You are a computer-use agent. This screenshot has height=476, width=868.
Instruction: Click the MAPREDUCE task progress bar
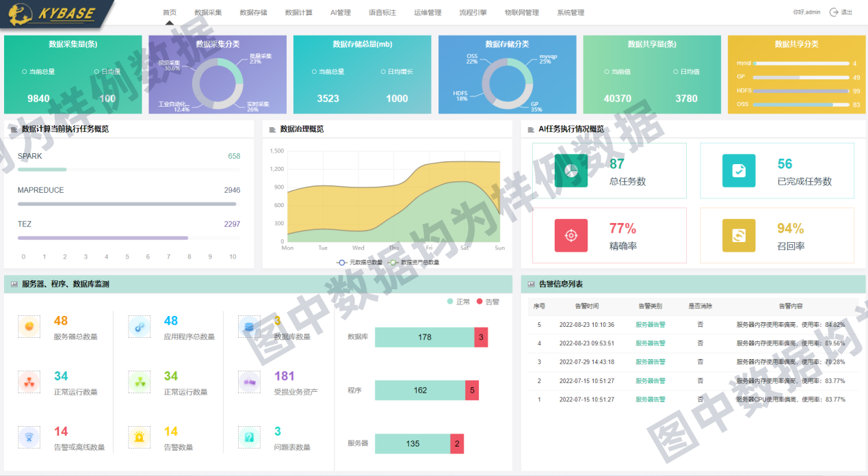(127, 204)
